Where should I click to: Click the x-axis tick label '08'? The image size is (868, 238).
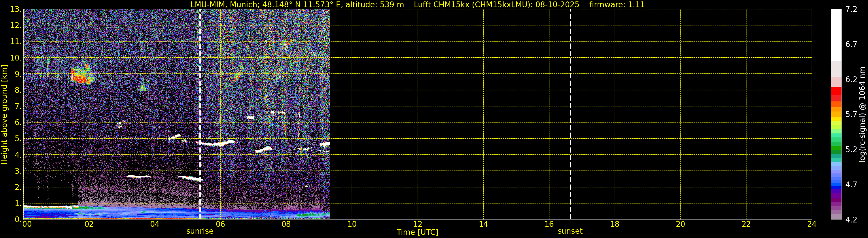coord(286,224)
